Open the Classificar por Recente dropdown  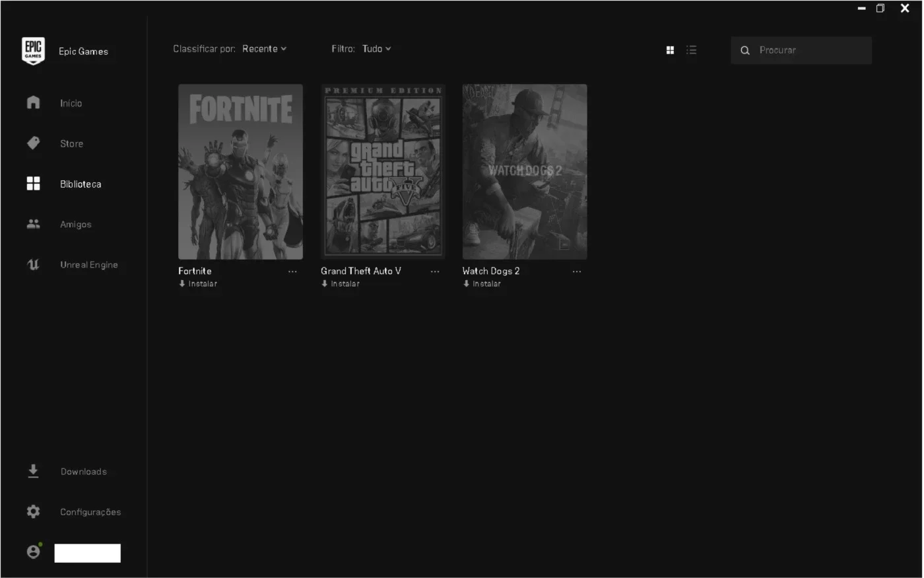[264, 49]
